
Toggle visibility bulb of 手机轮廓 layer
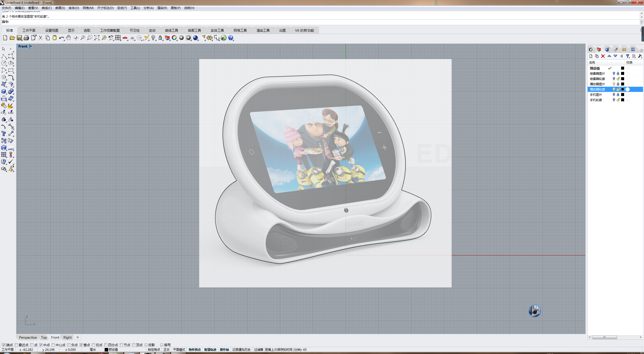[x=614, y=100]
